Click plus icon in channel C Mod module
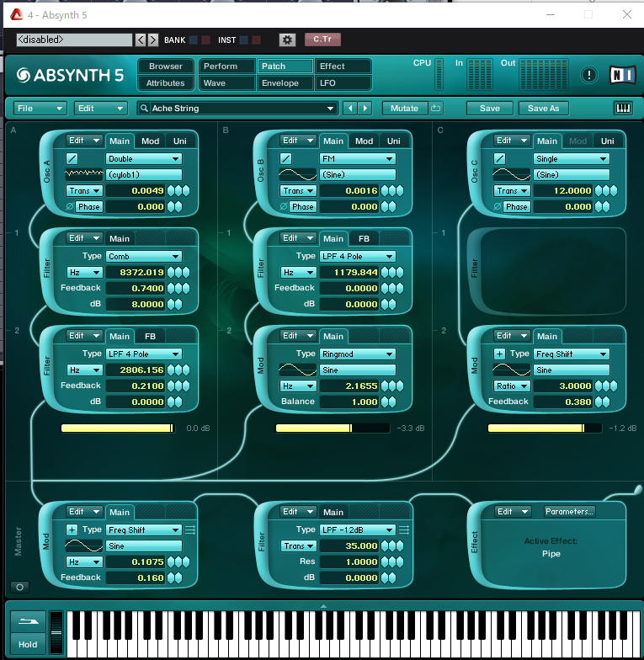 coord(500,354)
